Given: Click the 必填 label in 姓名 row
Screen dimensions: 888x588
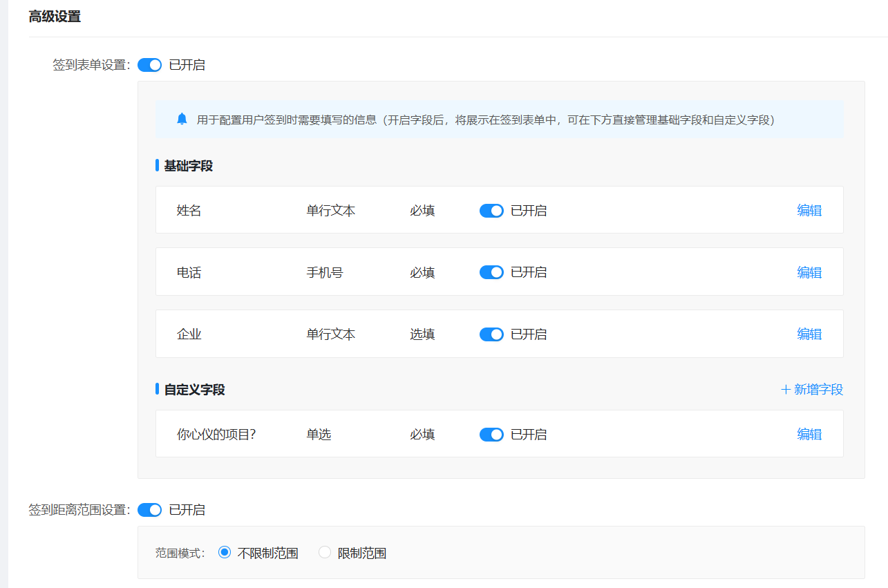Looking at the screenshot, I should (422, 211).
